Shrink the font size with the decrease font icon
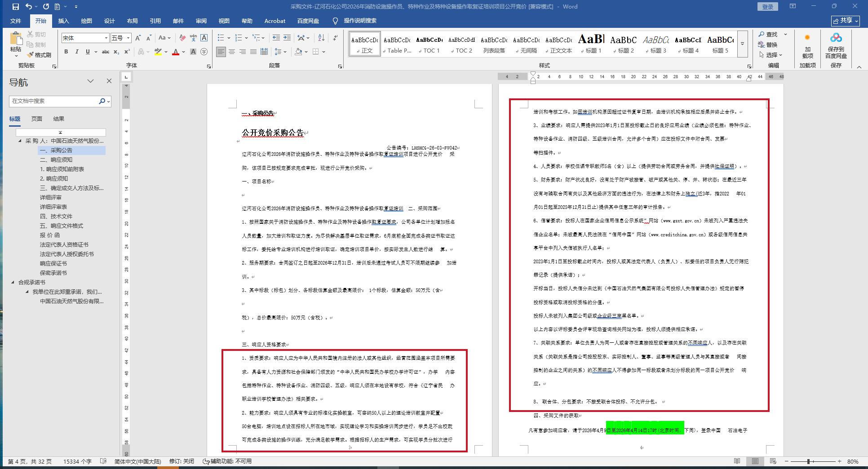The height and width of the screenshot is (469, 868). point(149,38)
